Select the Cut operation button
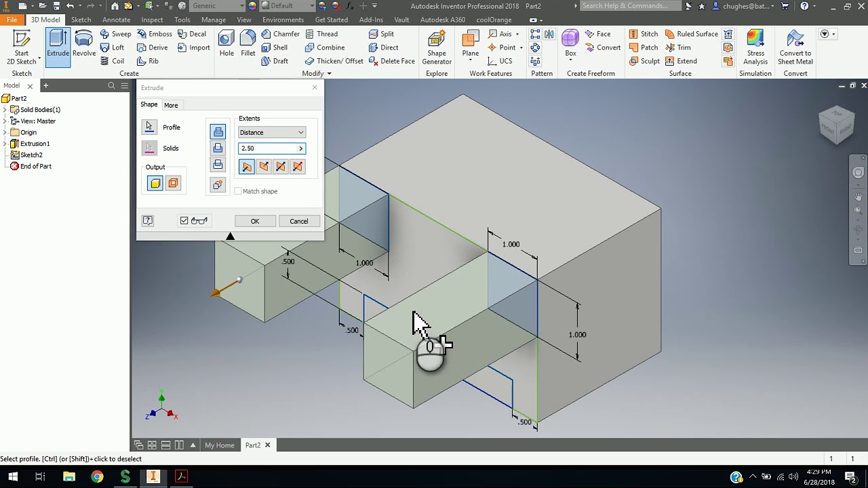868x488 pixels. [x=218, y=148]
